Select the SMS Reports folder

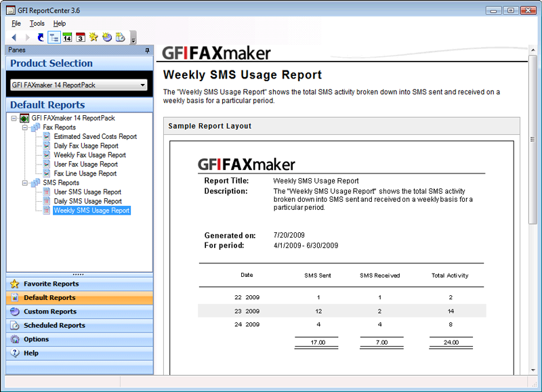pyautogui.click(x=61, y=183)
